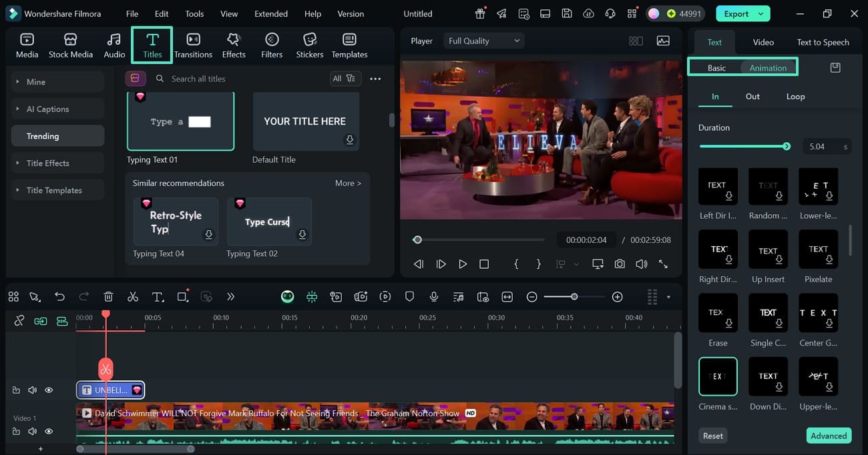Click the microphone voiceover icon
The height and width of the screenshot is (455, 868).
click(x=434, y=297)
